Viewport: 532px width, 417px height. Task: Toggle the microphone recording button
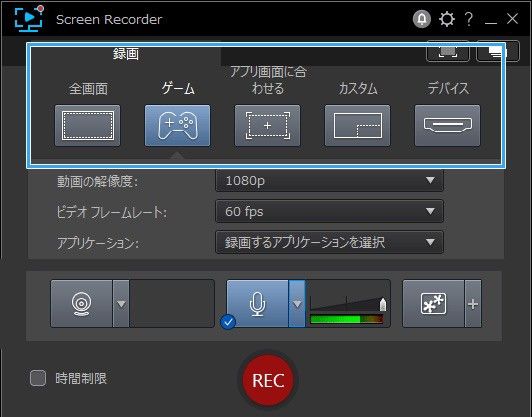[258, 304]
